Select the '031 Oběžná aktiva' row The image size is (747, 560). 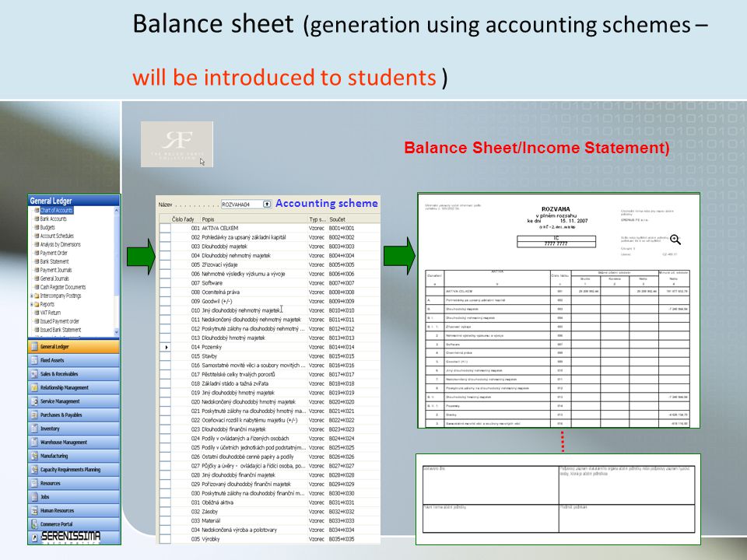(270, 502)
